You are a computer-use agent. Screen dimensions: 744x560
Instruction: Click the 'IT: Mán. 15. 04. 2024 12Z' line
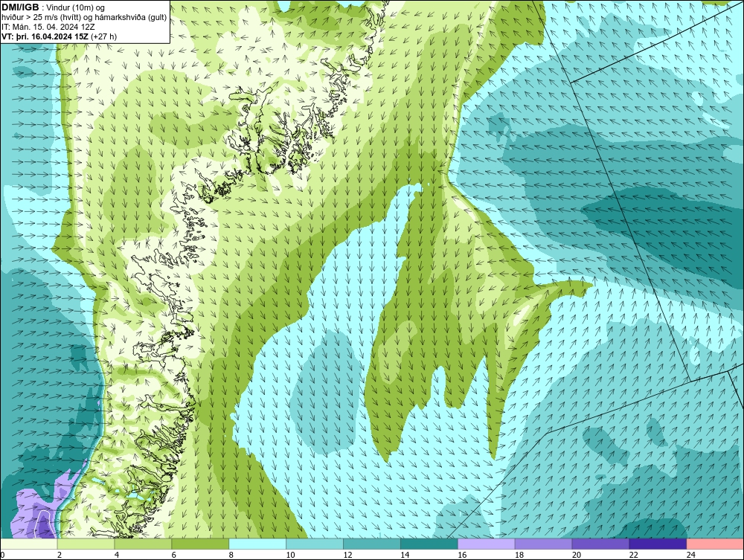coord(48,27)
